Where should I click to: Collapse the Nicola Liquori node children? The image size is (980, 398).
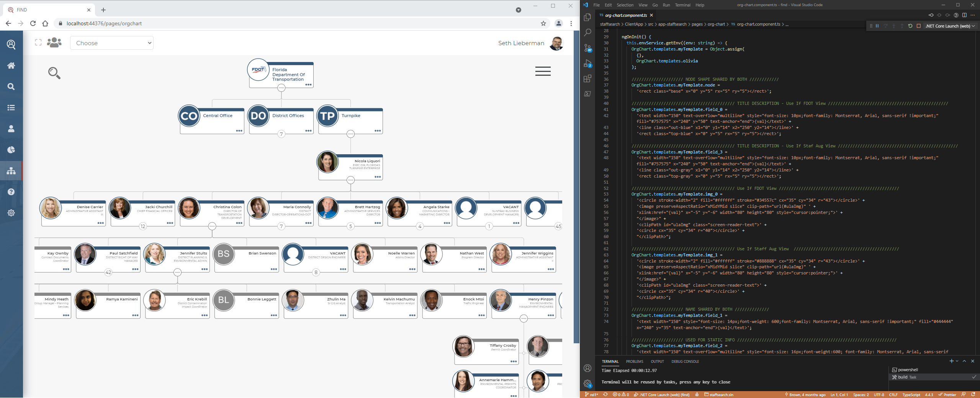coord(350,180)
